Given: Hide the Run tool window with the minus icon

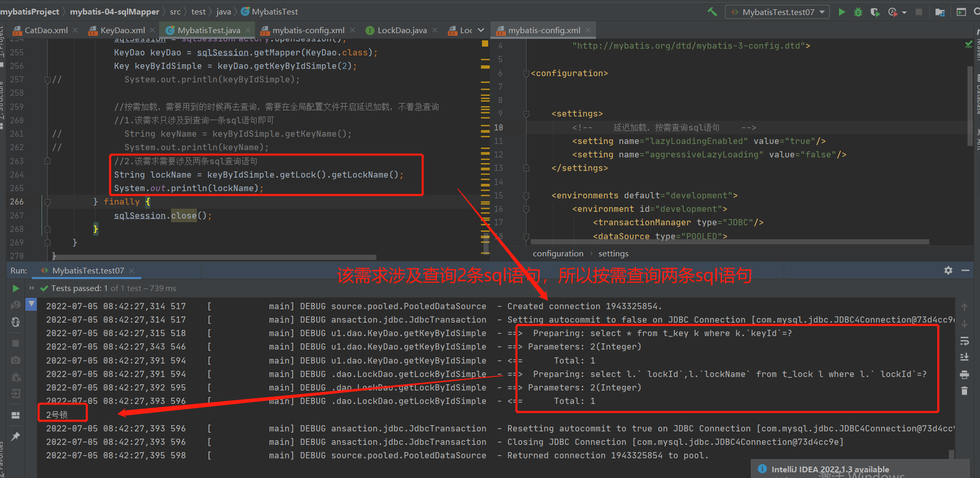Looking at the screenshot, I should (x=965, y=270).
